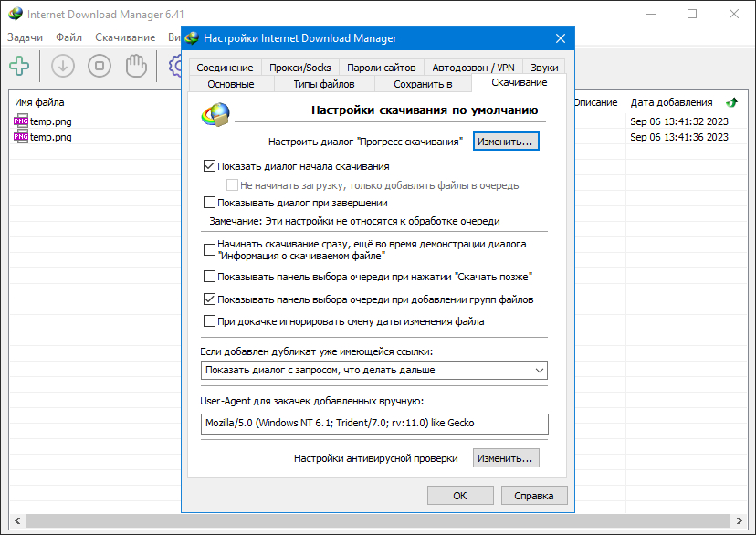Select second temp.png file row
756x535 pixels.
pyautogui.click(x=97, y=137)
